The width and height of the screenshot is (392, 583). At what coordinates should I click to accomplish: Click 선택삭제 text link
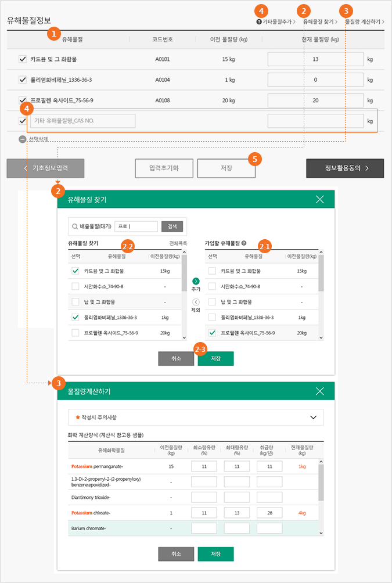38,139
